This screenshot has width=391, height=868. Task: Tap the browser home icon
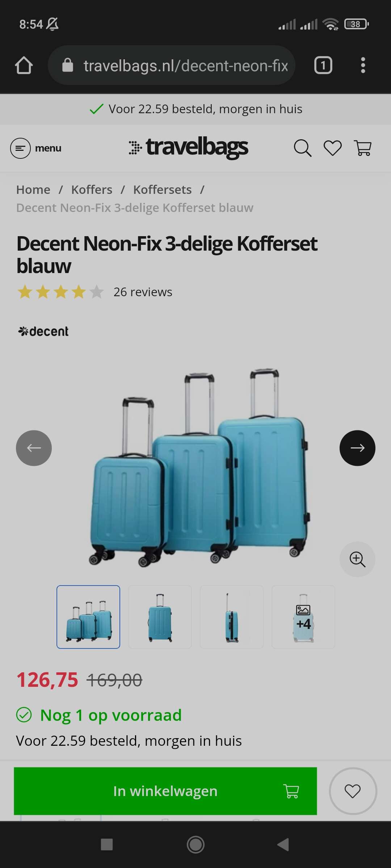(24, 65)
